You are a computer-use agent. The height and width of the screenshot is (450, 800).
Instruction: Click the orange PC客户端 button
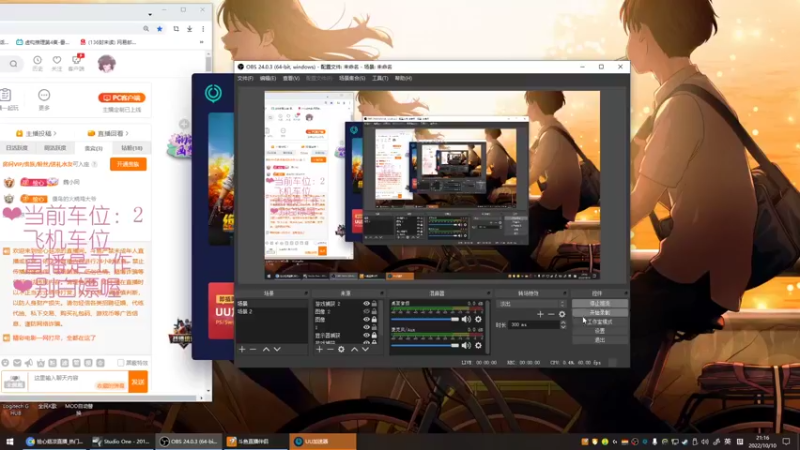pyautogui.click(x=122, y=97)
